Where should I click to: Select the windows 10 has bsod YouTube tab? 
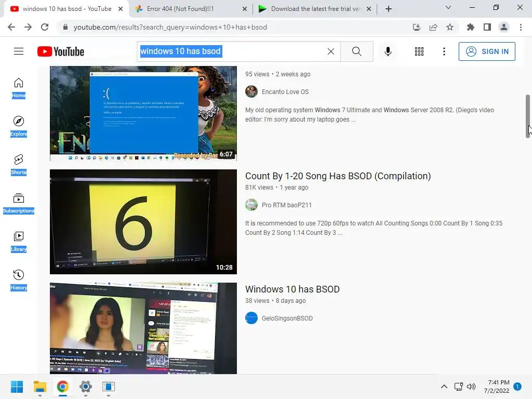67,9
